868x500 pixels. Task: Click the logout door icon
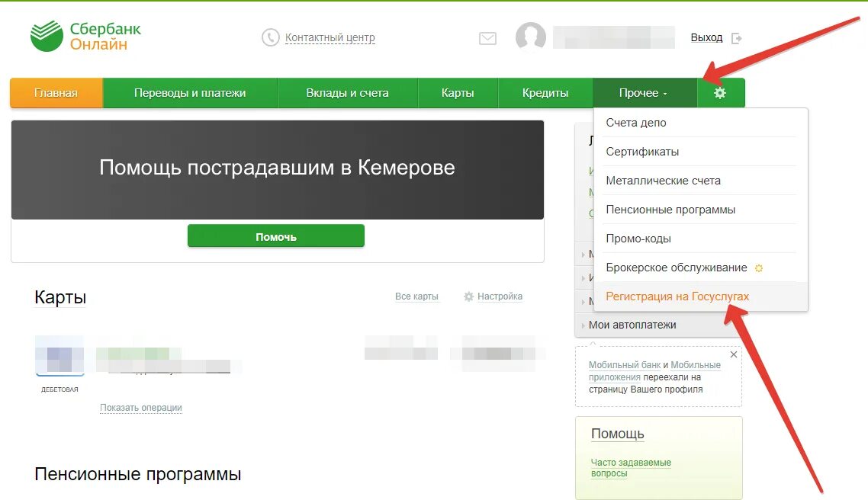(x=736, y=38)
